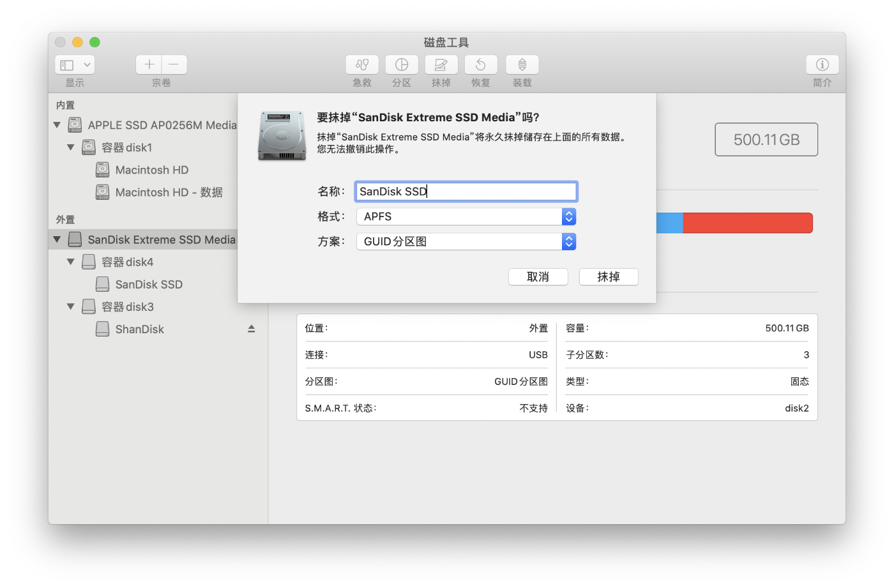Click the 子分区数 value 3
Image resolution: width=894 pixels, height=588 pixels.
807,355
